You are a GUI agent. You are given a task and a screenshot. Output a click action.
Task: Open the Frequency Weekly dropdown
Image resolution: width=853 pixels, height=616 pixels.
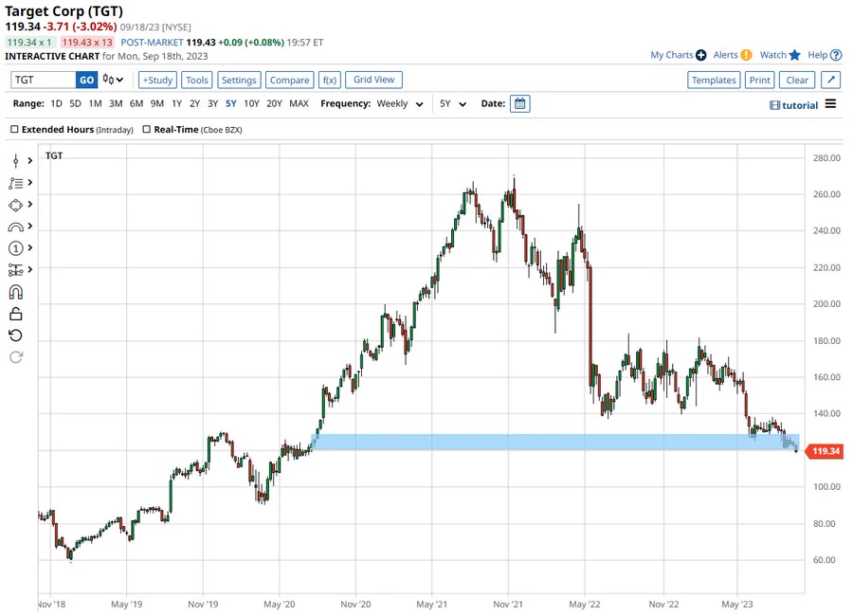[400, 104]
